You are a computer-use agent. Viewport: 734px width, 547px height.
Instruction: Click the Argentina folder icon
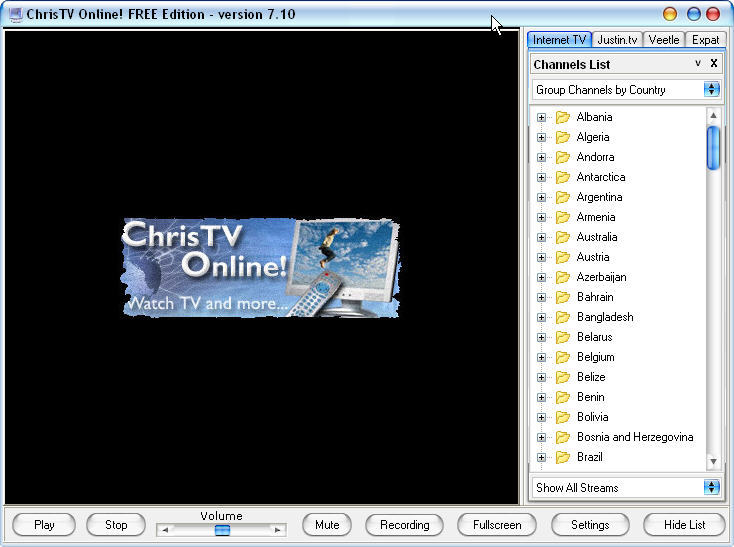coord(563,197)
